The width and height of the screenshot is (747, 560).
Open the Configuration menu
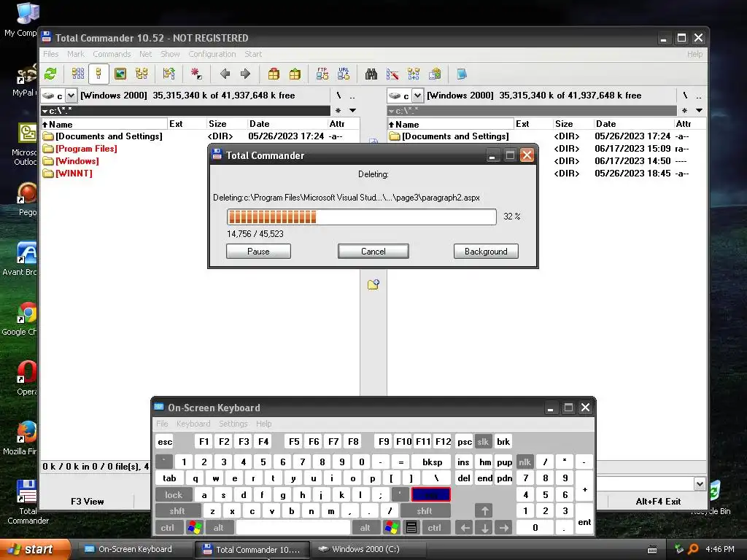coord(212,54)
